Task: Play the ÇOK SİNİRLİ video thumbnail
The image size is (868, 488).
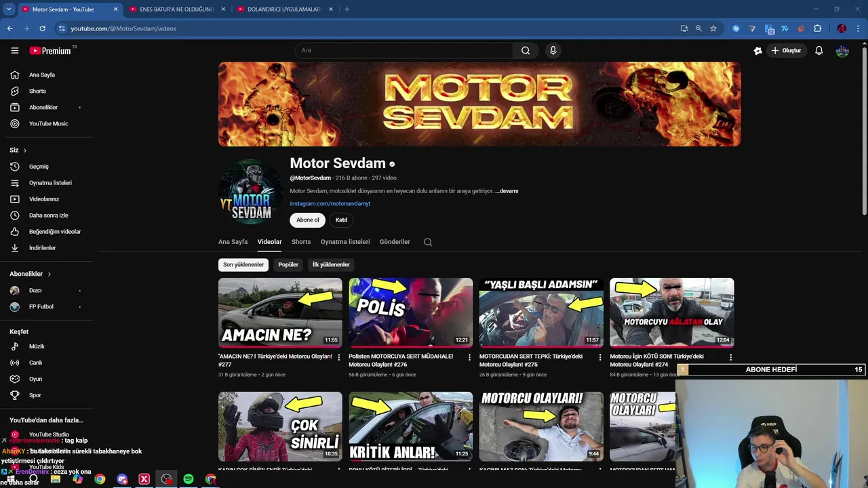Action: [x=280, y=426]
